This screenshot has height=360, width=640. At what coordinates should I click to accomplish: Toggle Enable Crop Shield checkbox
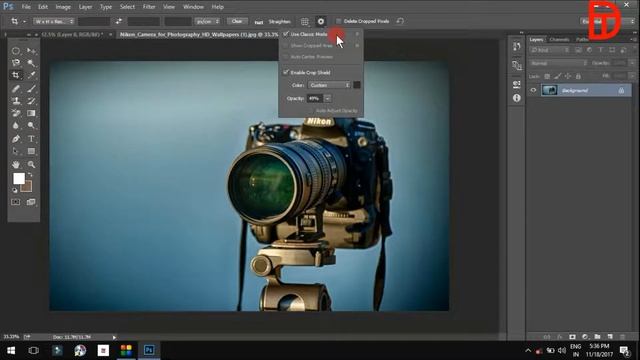pyautogui.click(x=286, y=72)
